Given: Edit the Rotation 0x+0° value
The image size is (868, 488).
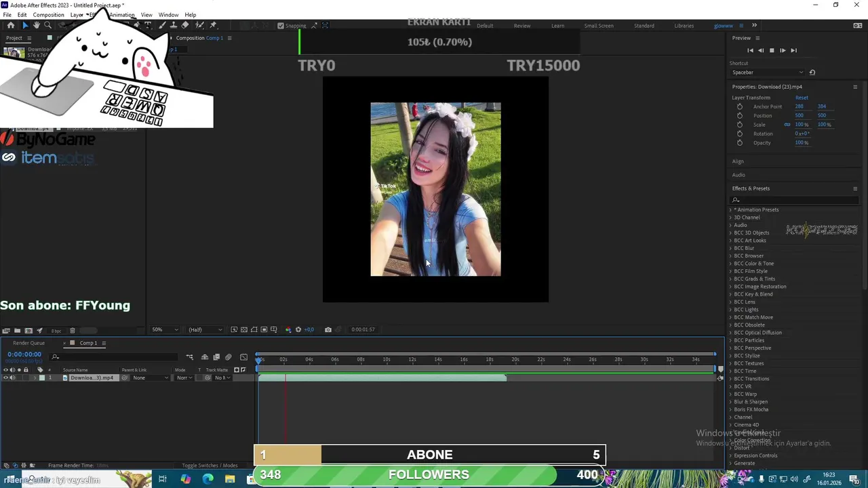Looking at the screenshot, I should 802,134.
